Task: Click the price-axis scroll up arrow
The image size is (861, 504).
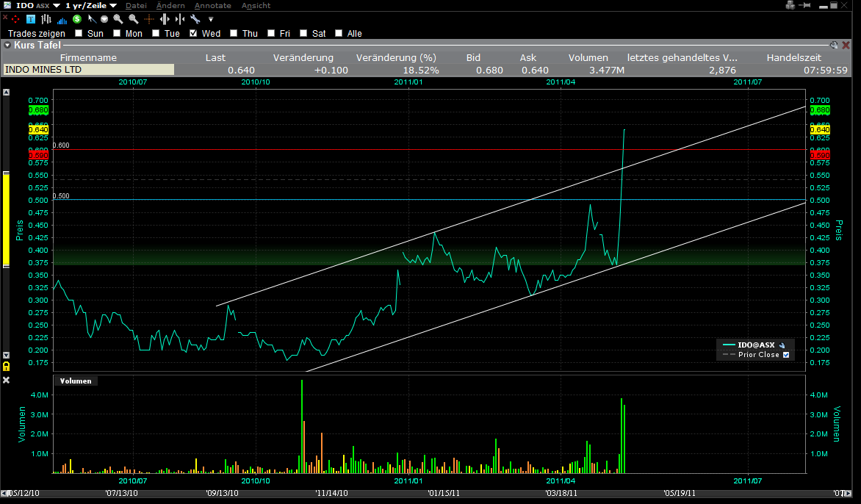Action: [6, 93]
